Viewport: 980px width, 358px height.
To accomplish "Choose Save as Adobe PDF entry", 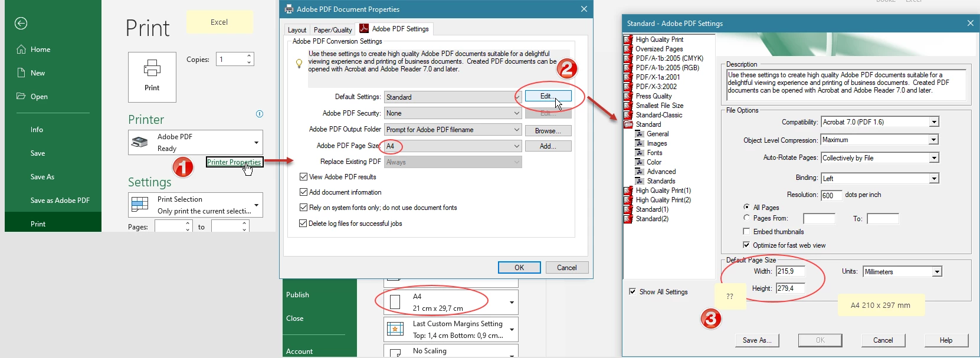I will (x=60, y=201).
